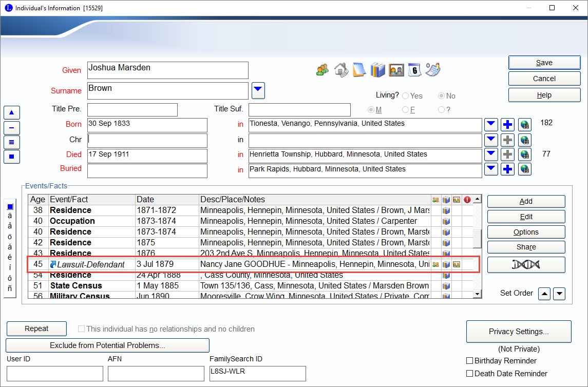Insert special character ä
The height and width of the screenshot is (387, 588).
click(x=10, y=216)
